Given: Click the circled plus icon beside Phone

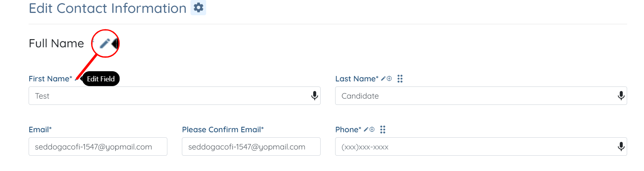Looking at the screenshot, I should (372, 130).
